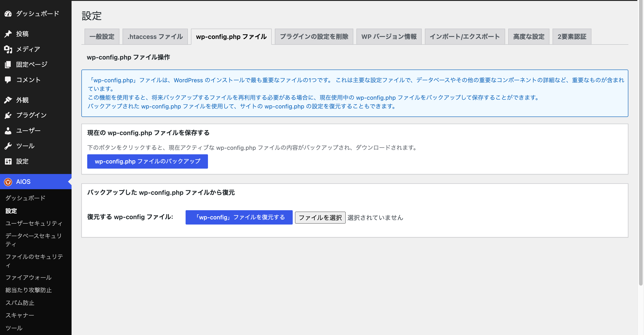Select the wp-config.php ファイル tab
This screenshot has width=644, height=335.
tap(231, 37)
